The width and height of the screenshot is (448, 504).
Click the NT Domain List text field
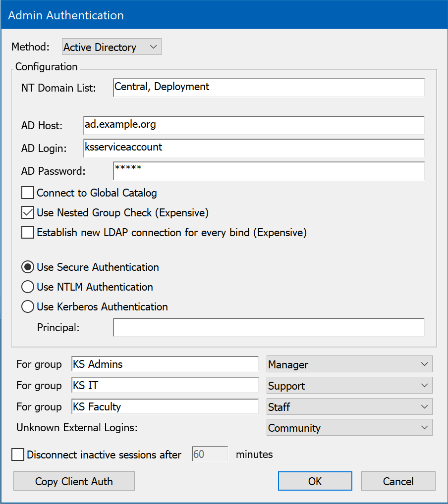[x=268, y=87]
